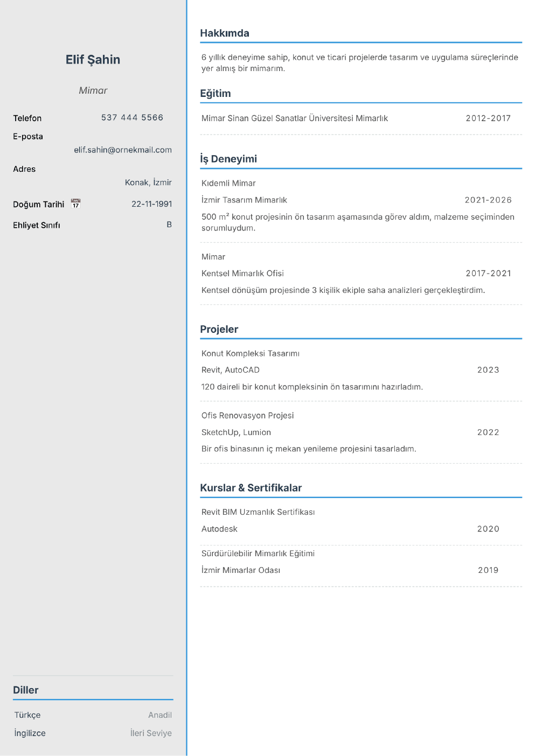Click the date range 2017-2021
This screenshot has height=756, width=535.
tap(488, 274)
